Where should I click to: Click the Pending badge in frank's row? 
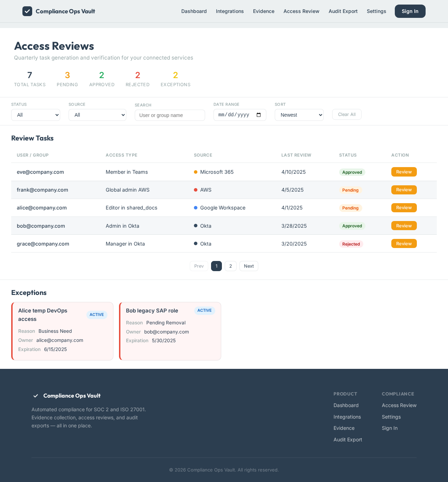(350, 190)
